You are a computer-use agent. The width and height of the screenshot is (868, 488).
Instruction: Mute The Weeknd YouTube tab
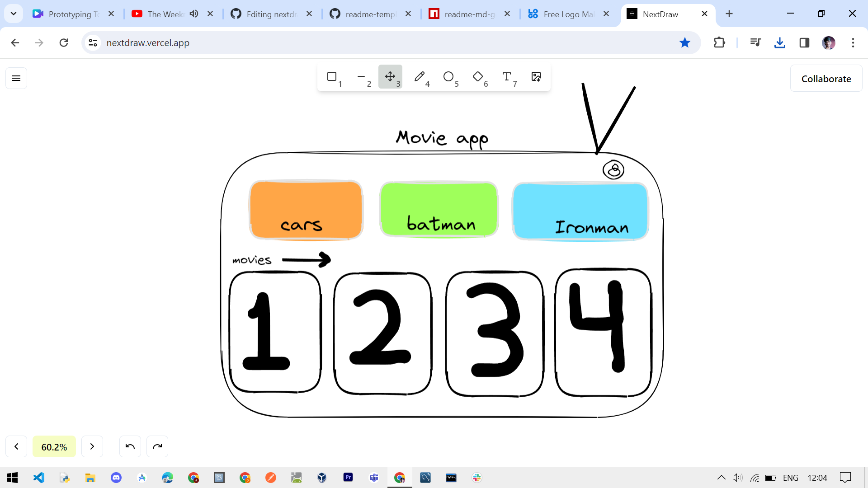(194, 14)
